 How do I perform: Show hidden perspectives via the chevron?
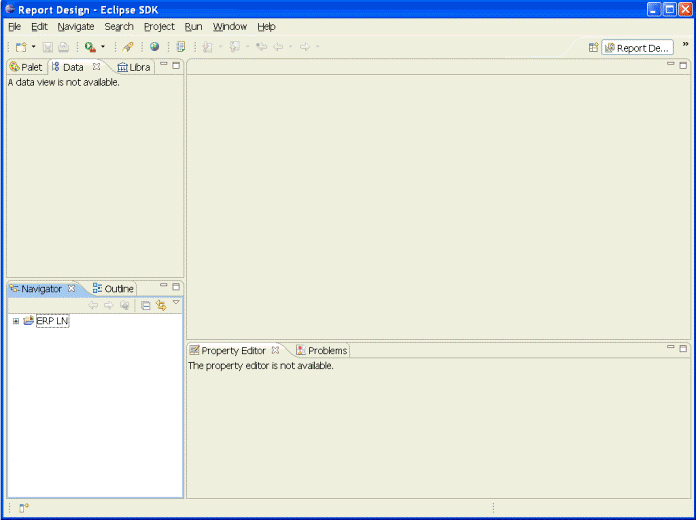click(x=685, y=44)
